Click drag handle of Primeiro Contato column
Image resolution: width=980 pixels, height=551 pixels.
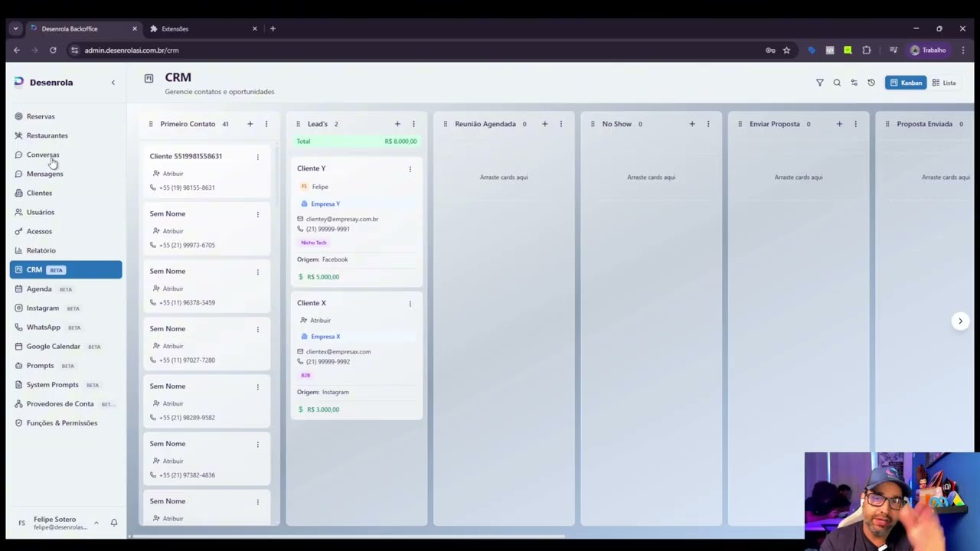click(150, 124)
